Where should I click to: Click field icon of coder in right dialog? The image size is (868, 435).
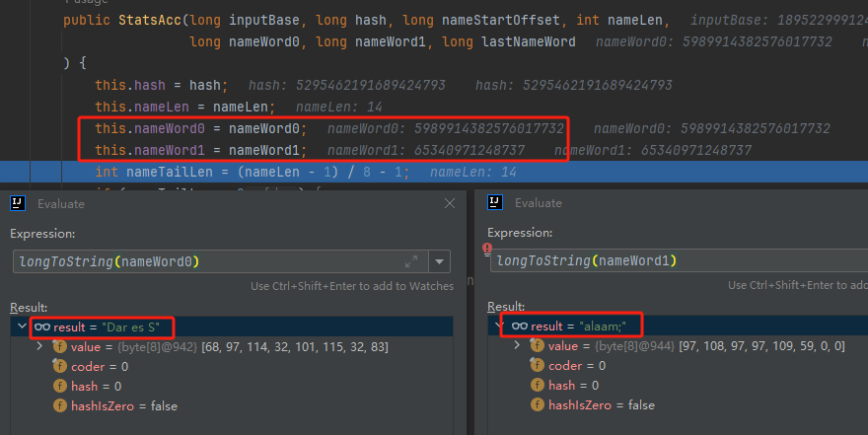coord(537,365)
